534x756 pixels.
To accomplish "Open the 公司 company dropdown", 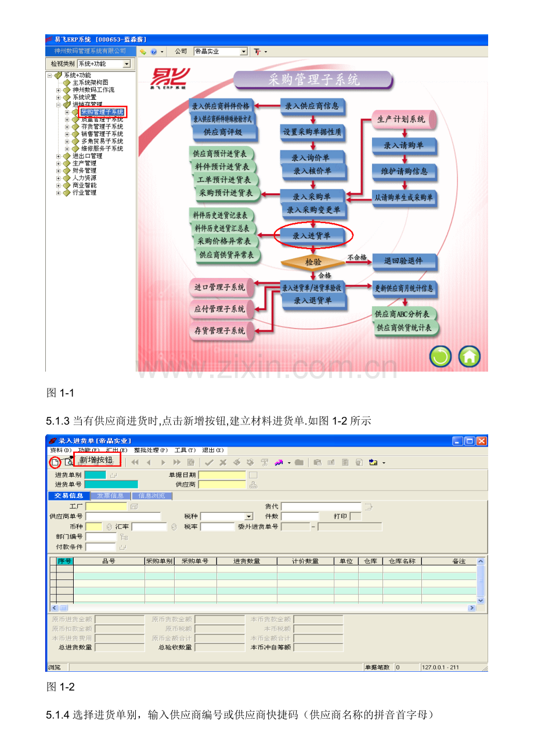I will click(x=244, y=52).
